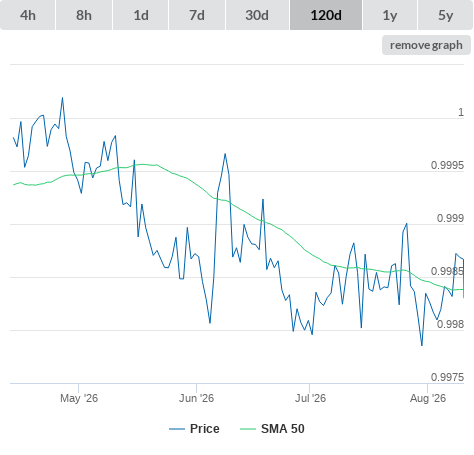Choose the 1d range tab
Screen dimensions: 474x455
pyautogui.click(x=141, y=15)
